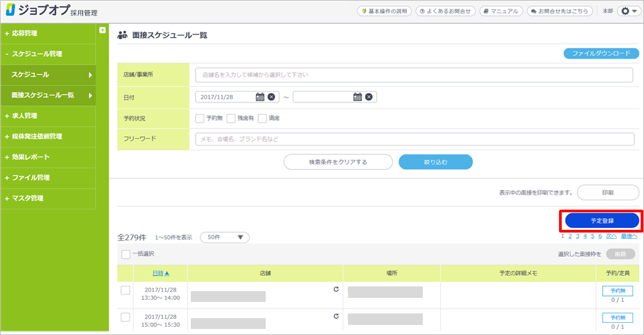Clear the 2017/11/28 start date
The width and height of the screenshot is (644, 335).
click(272, 97)
